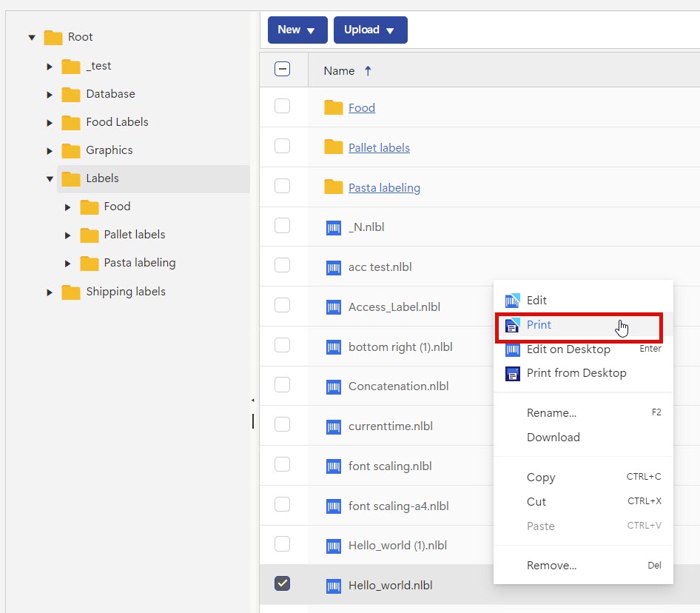Select Download in the context menu
Image resolution: width=700 pixels, height=613 pixels.
point(553,438)
